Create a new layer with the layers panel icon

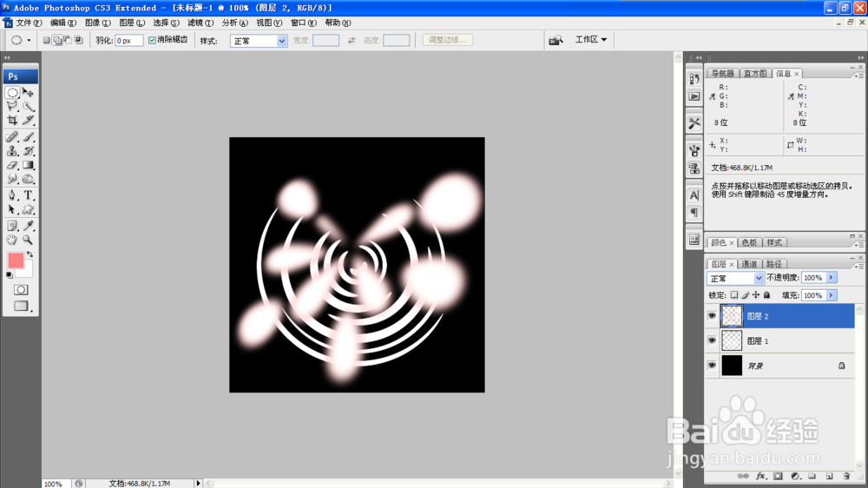tap(829, 476)
